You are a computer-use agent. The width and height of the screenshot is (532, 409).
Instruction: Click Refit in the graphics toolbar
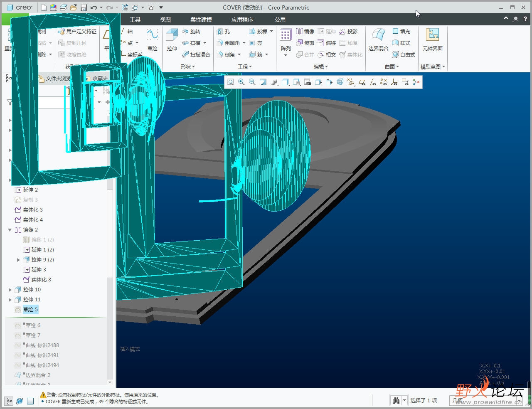coord(231,82)
